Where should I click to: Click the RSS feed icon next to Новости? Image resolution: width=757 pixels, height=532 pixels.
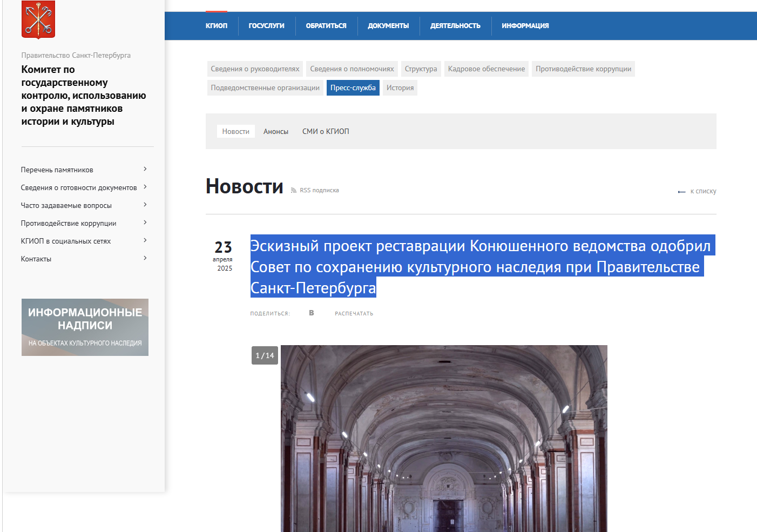click(294, 191)
